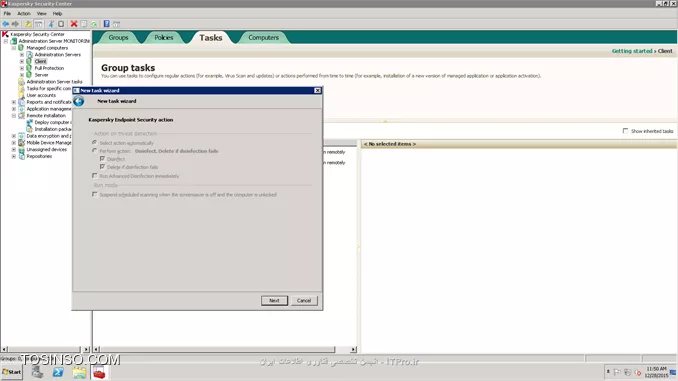The width and height of the screenshot is (678, 381).
Task: Click the Forward arrow in the MMC toolbar
Action: coord(15,24)
